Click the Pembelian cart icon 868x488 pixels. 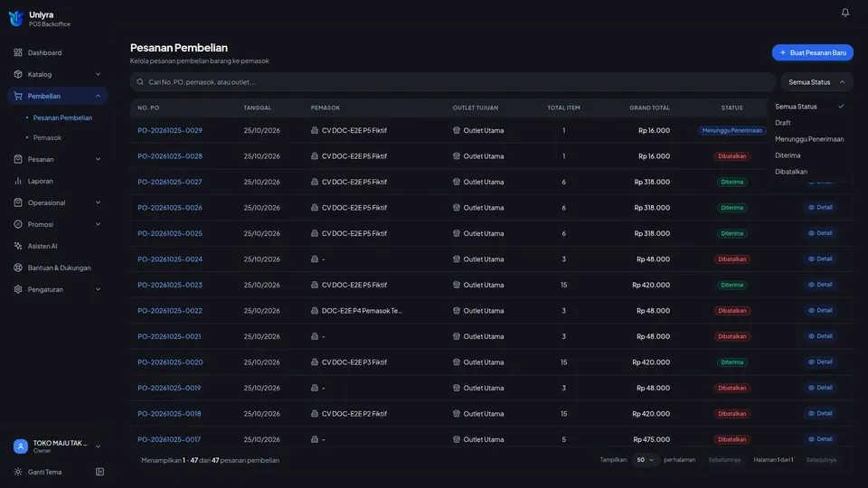18,96
